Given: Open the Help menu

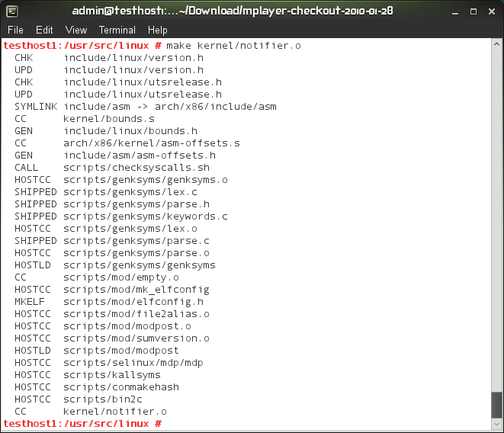Looking at the screenshot, I should point(158,30).
